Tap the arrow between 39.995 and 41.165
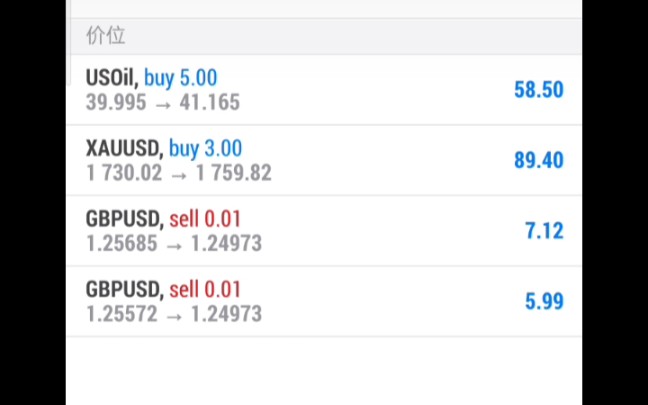Viewport: 648px width, 405px height. click(x=163, y=105)
